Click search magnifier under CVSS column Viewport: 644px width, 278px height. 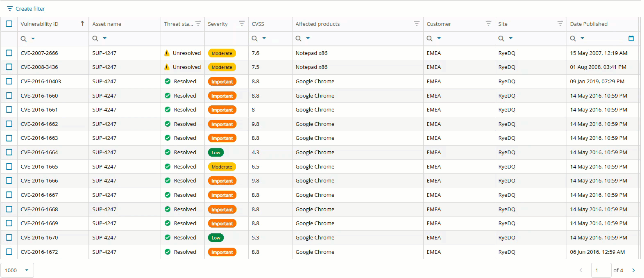coord(254,39)
